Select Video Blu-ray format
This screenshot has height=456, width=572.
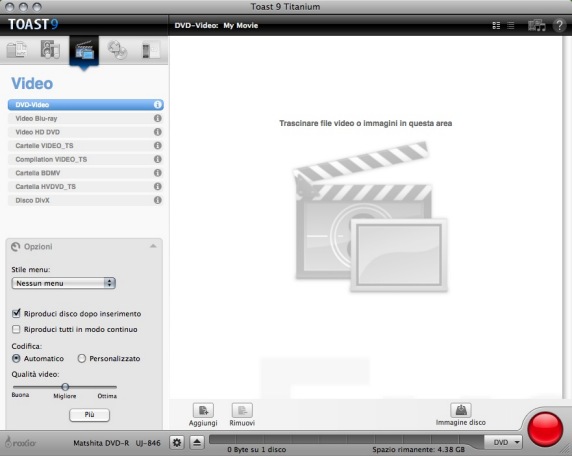pyautogui.click(x=85, y=118)
